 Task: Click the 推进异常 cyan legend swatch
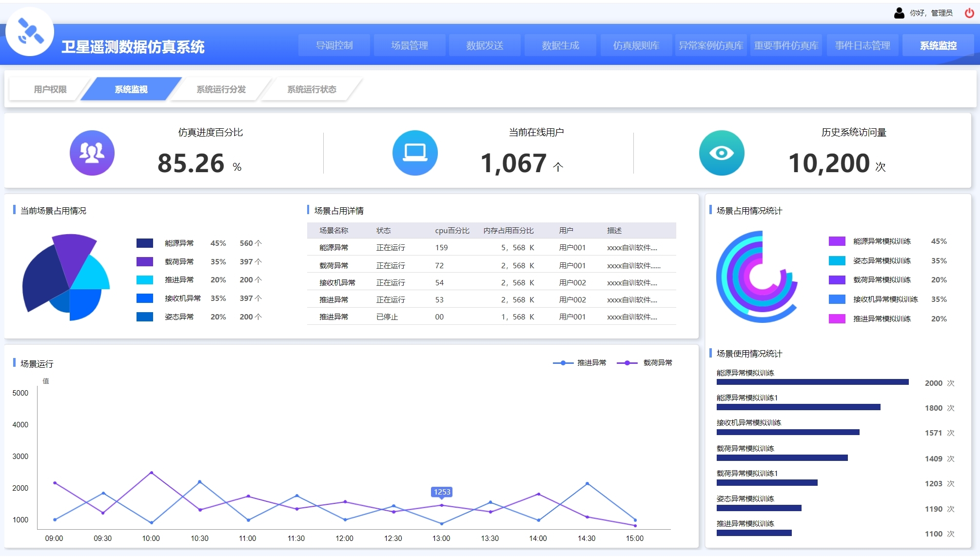tap(145, 280)
